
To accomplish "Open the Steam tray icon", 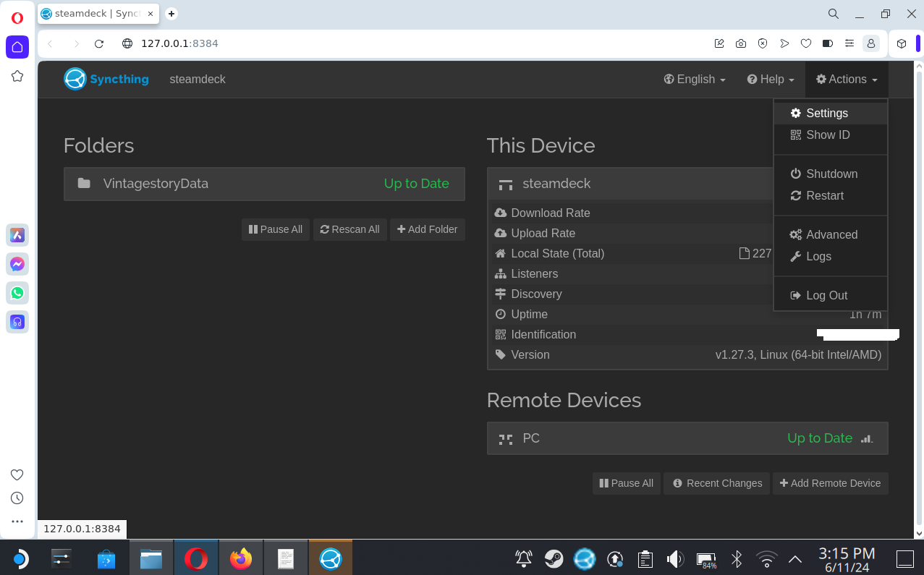I will 554,558.
